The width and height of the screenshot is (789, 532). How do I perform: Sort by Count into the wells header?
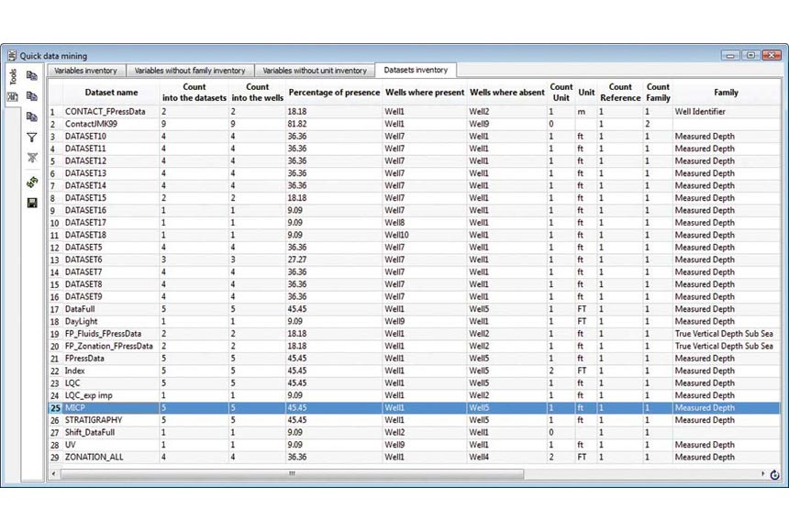pos(257,92)
